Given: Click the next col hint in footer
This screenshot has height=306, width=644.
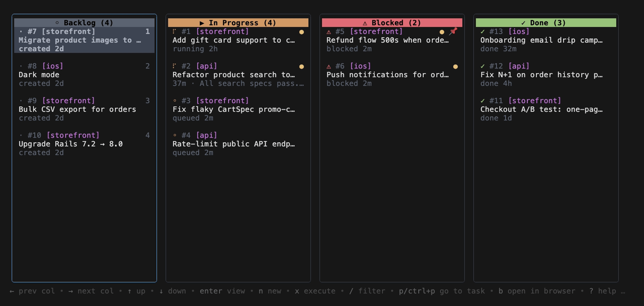Looking at the screenshot, I should [91, 291].
